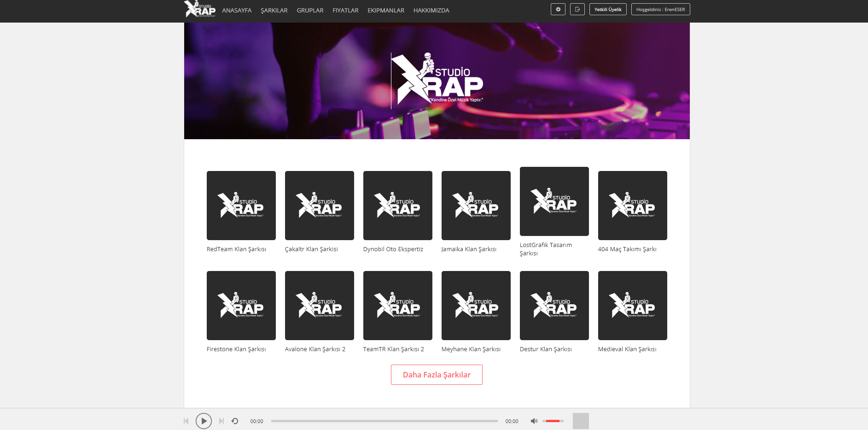Open the GRUPLAR navigation link

(310, 10)
